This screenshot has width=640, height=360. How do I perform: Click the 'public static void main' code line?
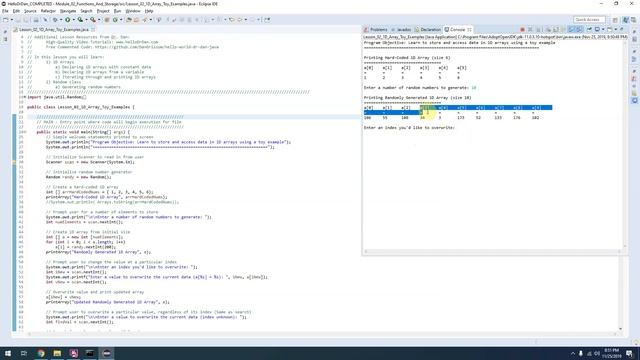pos(83,132)
